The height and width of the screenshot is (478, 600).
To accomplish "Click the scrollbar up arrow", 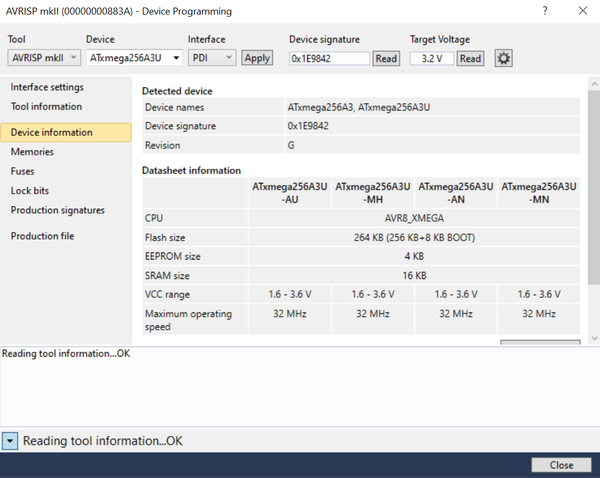I will (x=594, y=83).
